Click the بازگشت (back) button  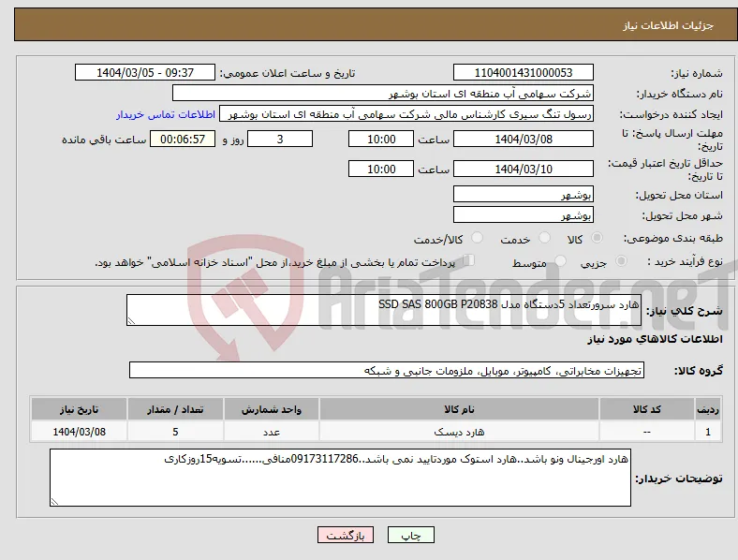point(346,535)
